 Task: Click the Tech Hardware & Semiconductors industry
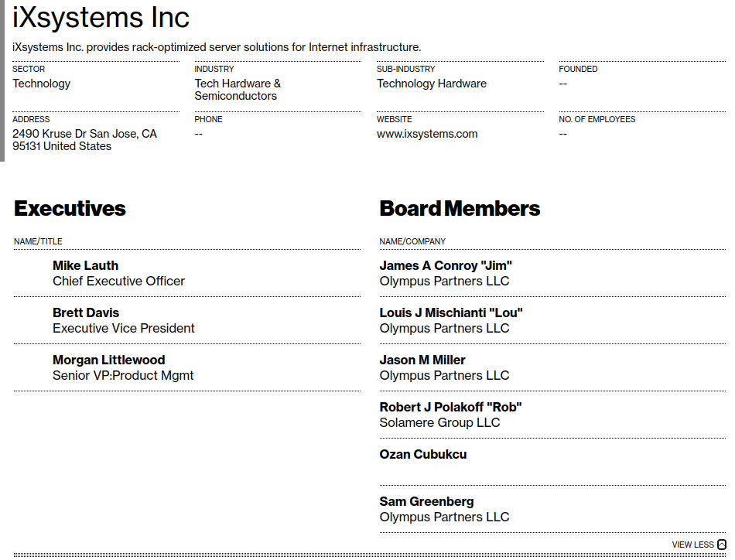(238, 90)
